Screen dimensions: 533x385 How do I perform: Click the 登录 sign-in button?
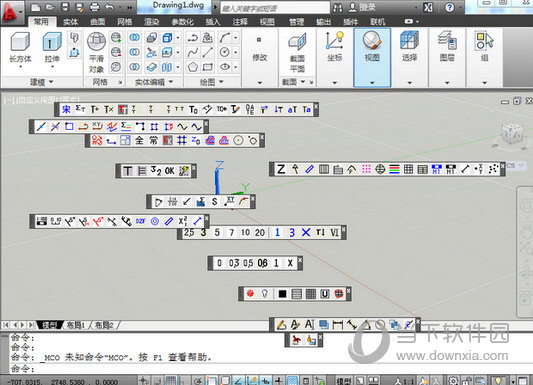coord(362,7)
